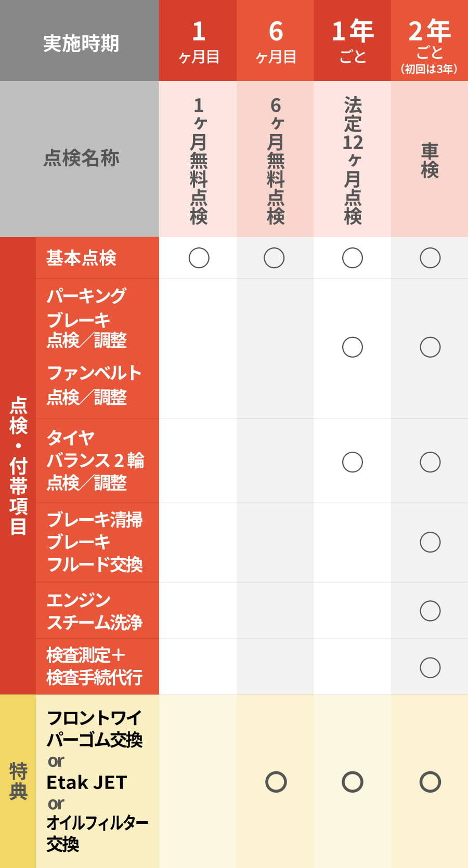Click the 基本点検 circle under 1ヶ月目 column

click(x=199, y=258)
